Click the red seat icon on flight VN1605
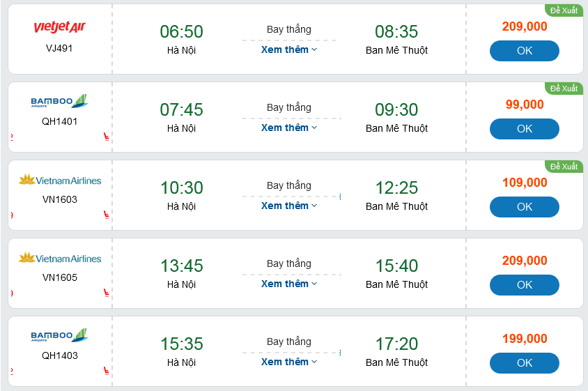588x391 pixels. [106, 293]
